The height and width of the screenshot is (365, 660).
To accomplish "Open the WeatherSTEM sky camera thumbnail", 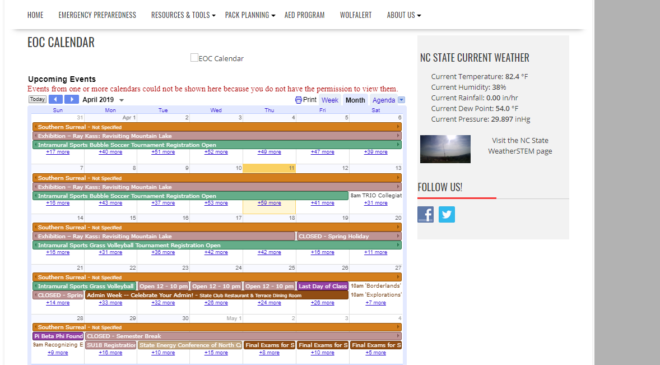I will point(445,149).
